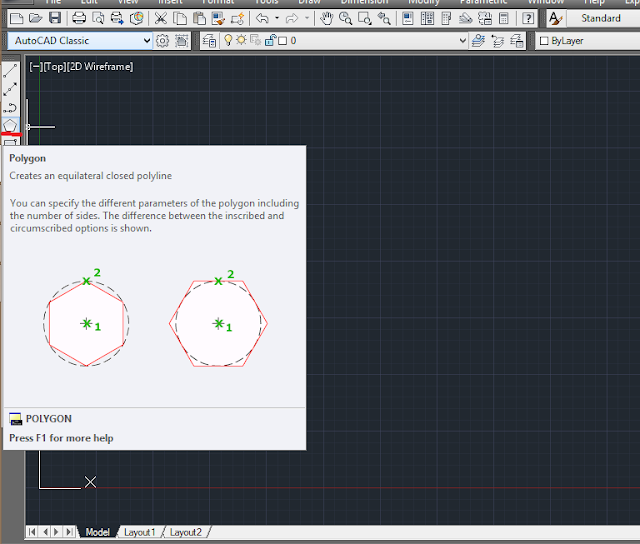Cut selection with the scissors icon

click(160, 18)
